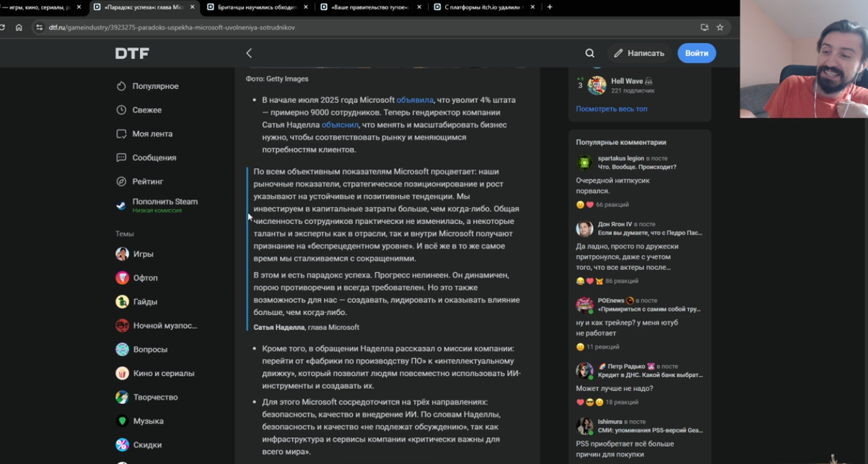Click the Свежее clock icon
Screen dimensions: 868x464
click(121, 110)
